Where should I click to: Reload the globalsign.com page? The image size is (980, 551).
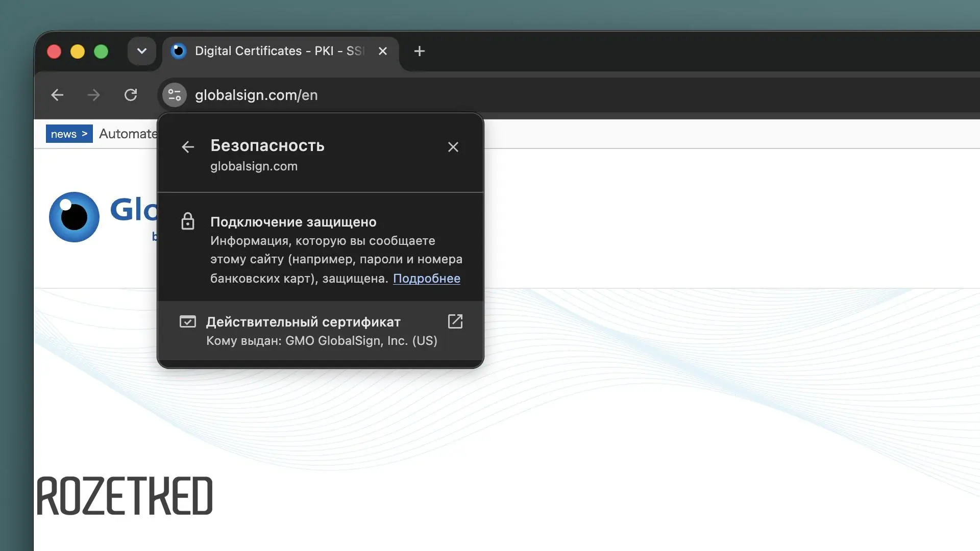click(131, 95)
